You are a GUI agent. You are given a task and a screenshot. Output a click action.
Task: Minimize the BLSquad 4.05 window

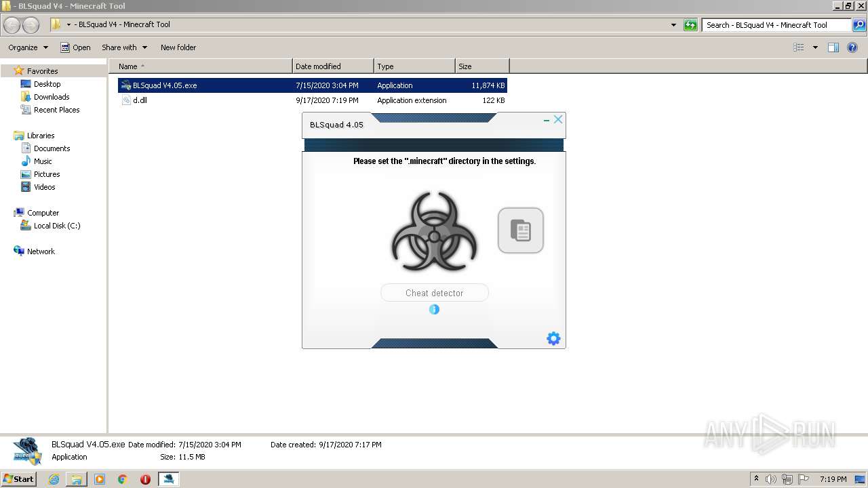(x=547, y=120)
